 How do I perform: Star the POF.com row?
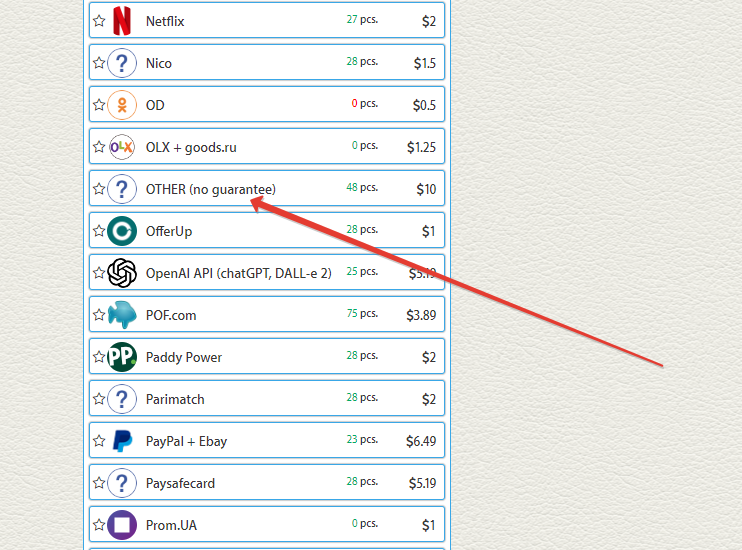pyautogui.click(x=99, y=315)
